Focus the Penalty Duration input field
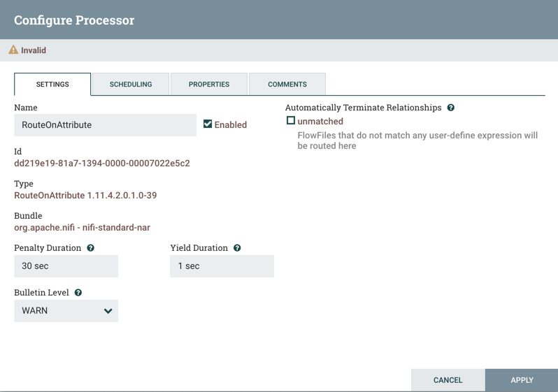The image size is (558, 392). click(66, 266)
